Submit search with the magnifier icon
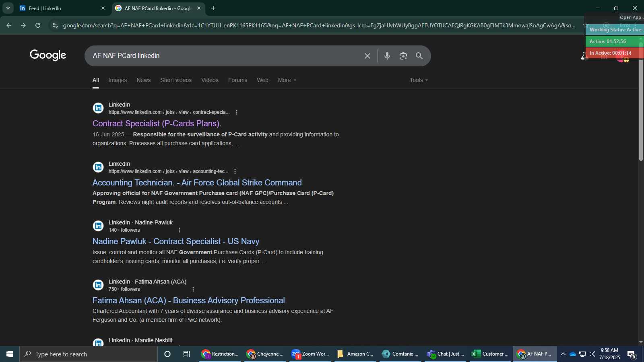Screen dimensions: 644x362 point(419,56)
